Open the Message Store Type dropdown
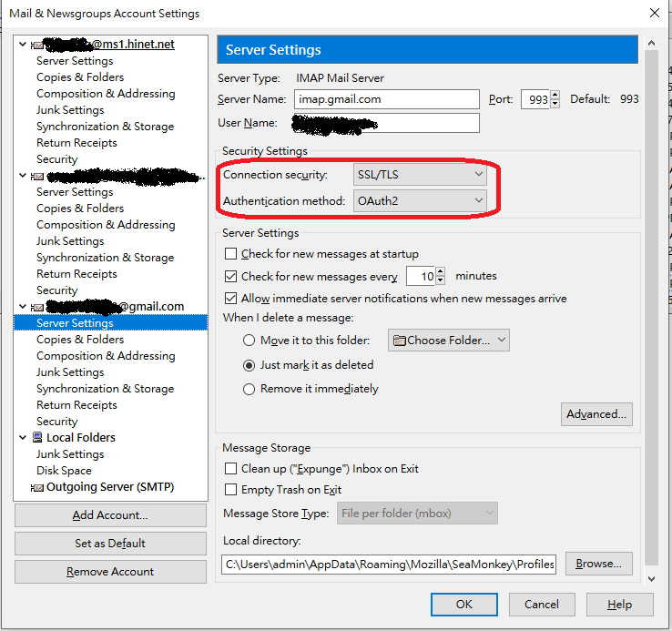 [417, 514]
